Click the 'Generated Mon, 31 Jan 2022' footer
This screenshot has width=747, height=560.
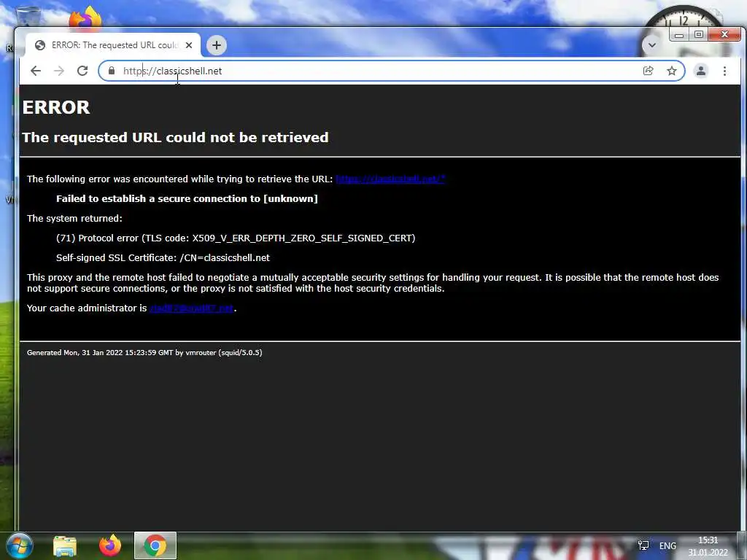coord(144,352)
